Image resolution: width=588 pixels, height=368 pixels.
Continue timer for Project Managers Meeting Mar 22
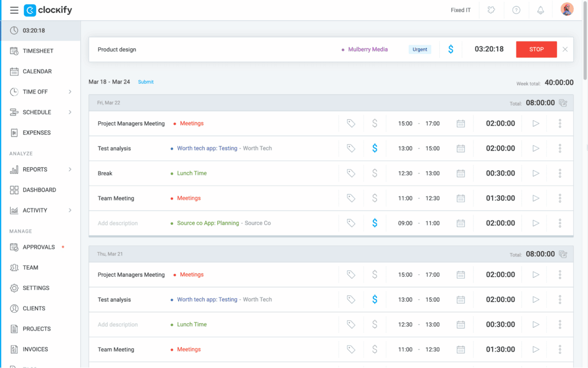point(536,124)
